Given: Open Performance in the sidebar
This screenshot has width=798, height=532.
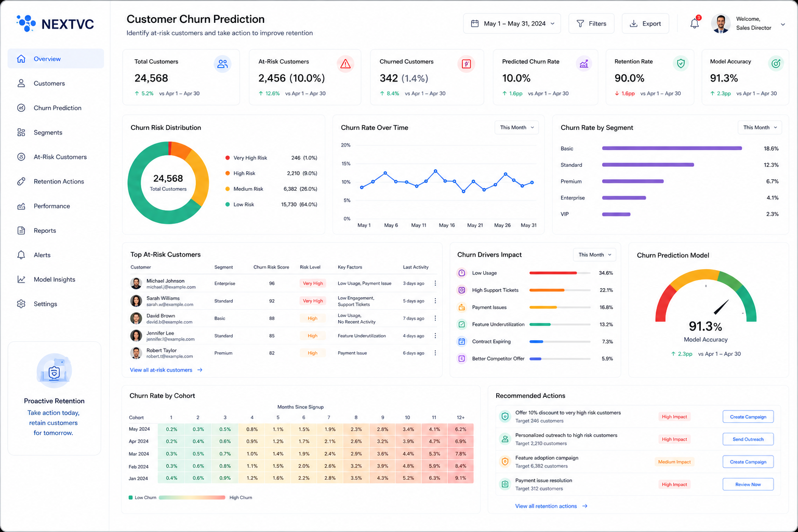Looking at the screenshot, I should 56,206.
